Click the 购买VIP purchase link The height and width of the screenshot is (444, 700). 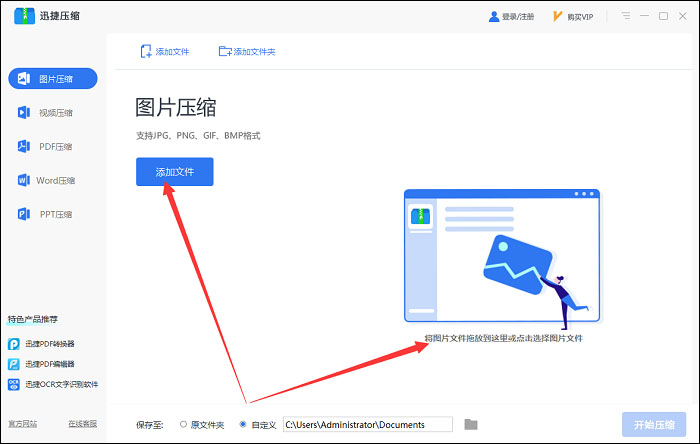pyautogui.click(x=573, y=17)
